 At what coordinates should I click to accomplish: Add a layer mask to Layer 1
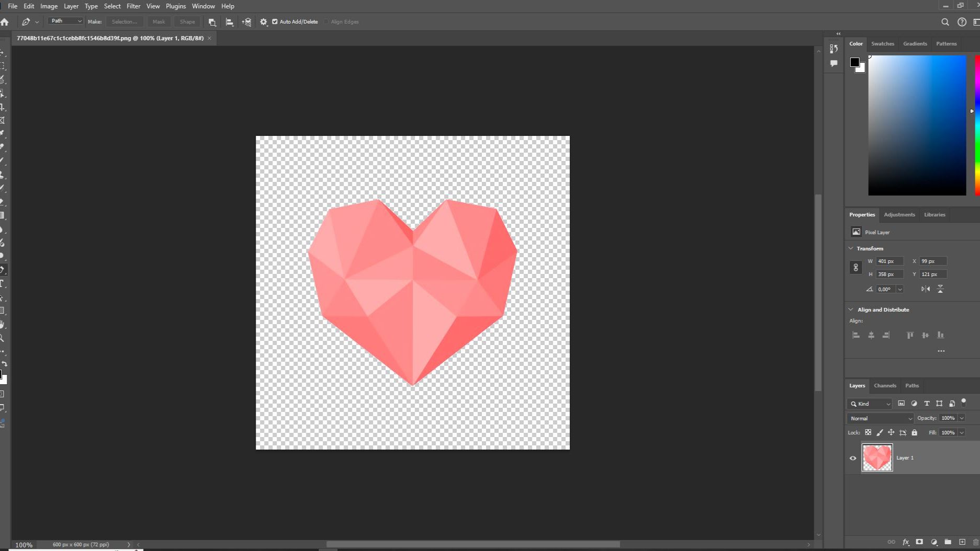pyautogui.click(x=919, y=542)
